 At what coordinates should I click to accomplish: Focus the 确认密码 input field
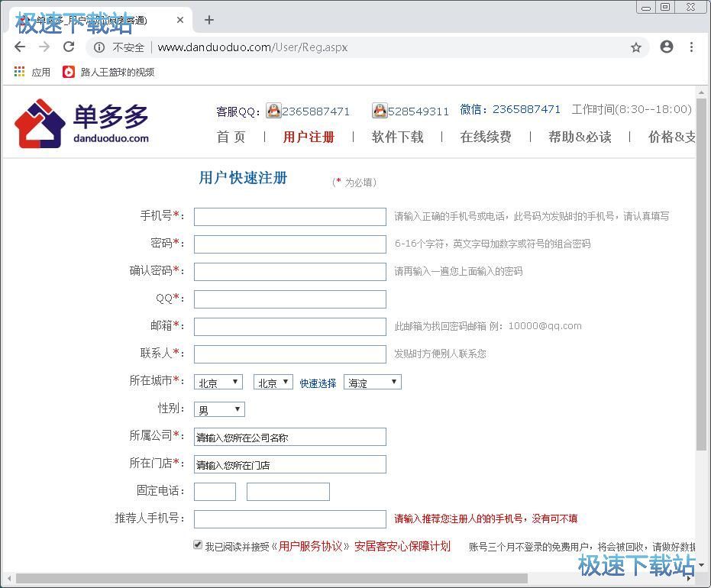pos(290,272)
